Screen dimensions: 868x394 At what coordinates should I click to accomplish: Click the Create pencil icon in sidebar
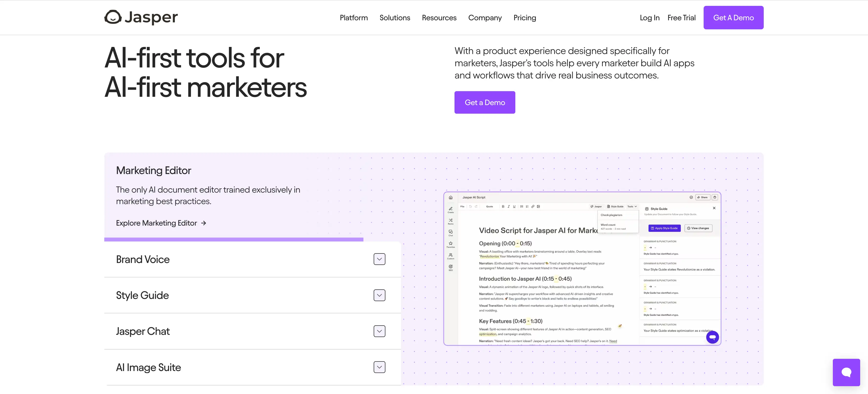tap(451, 209)
